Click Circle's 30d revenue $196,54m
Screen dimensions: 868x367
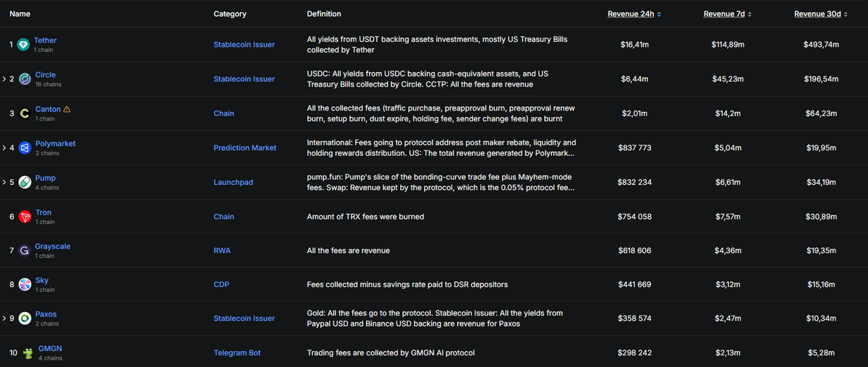(821, 79)
